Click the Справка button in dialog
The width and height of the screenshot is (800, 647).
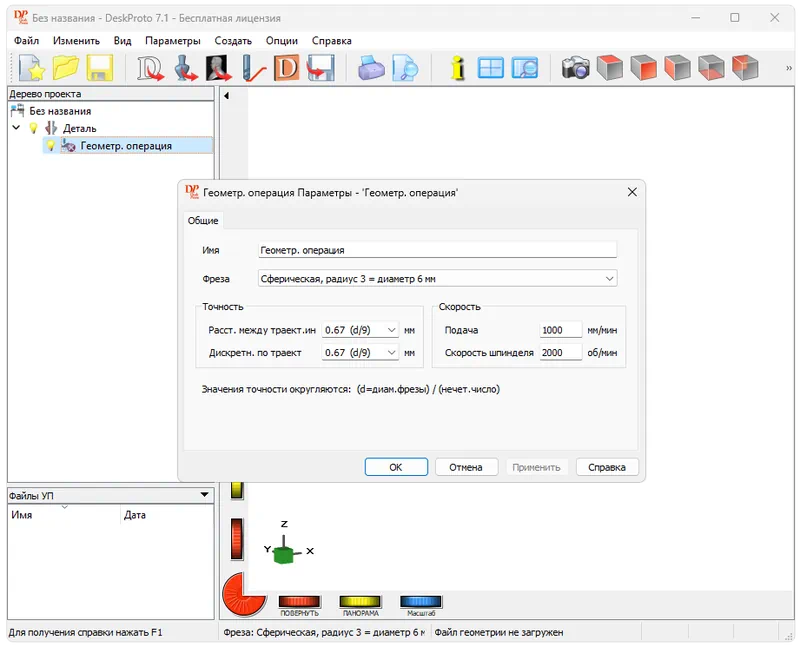[x=607, y=467]
